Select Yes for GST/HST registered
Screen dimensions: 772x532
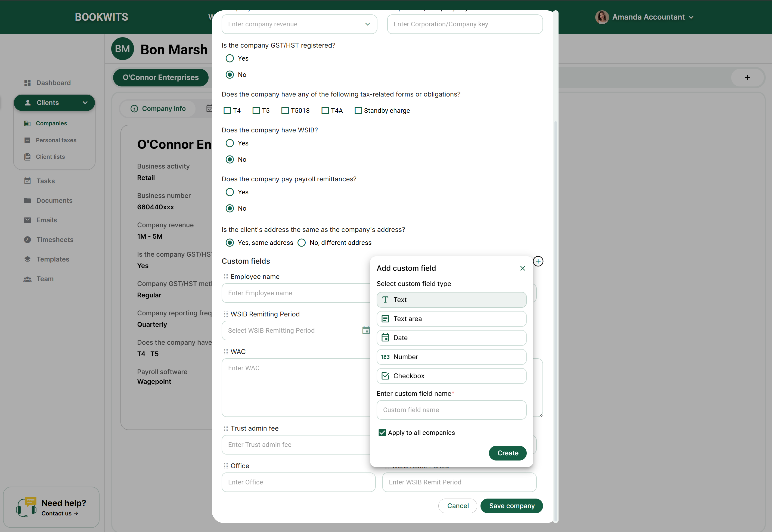230,58
